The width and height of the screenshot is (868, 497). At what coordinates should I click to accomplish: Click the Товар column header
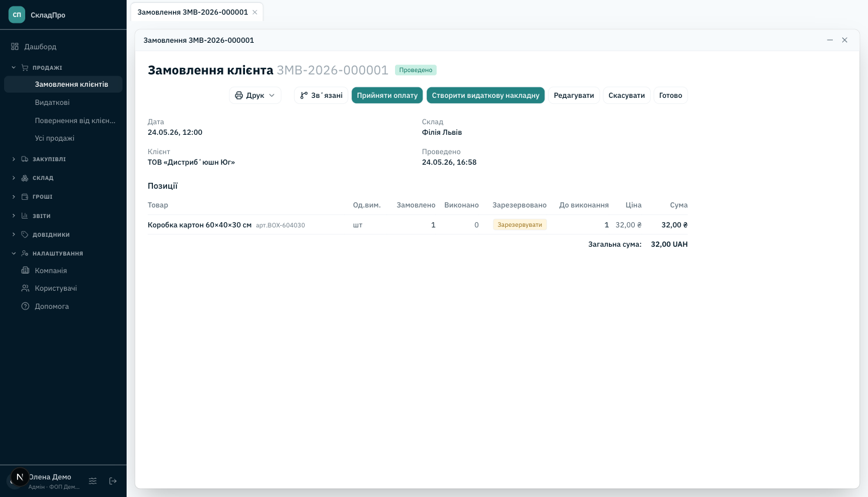(158, 205)
